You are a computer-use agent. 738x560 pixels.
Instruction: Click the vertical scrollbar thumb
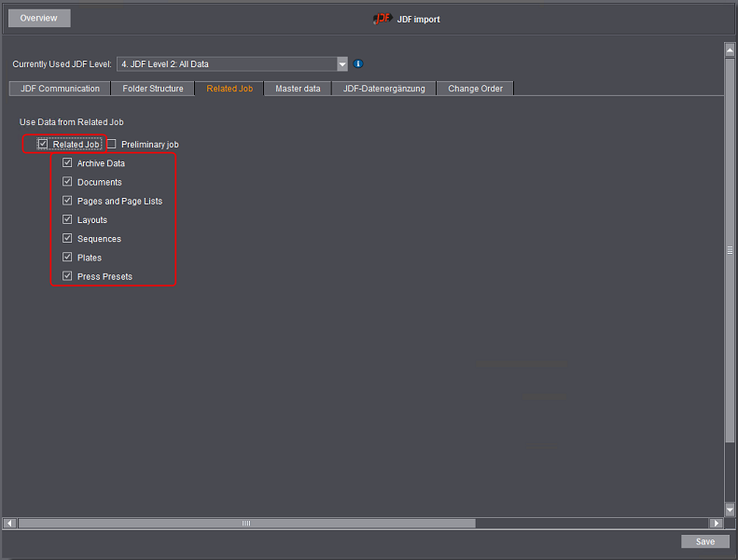pos(730,250)
